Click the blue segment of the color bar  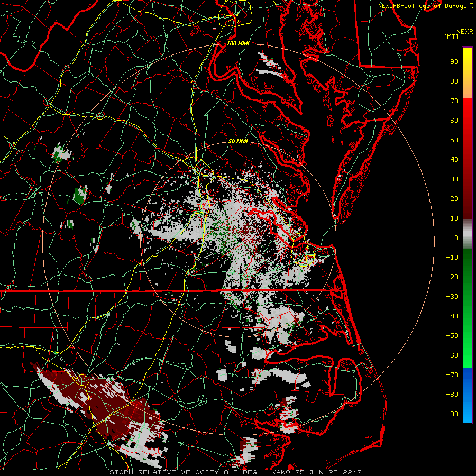click(467, 395)
